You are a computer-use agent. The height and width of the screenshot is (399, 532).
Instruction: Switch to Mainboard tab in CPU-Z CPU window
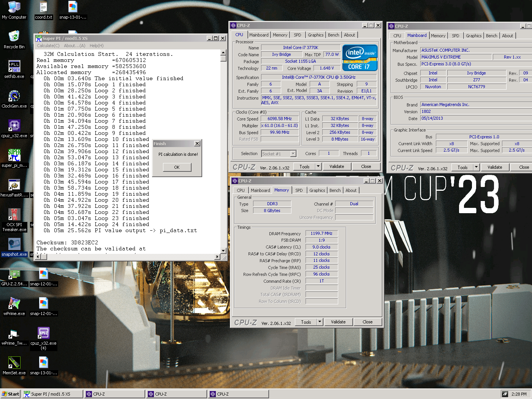[259, 35]
